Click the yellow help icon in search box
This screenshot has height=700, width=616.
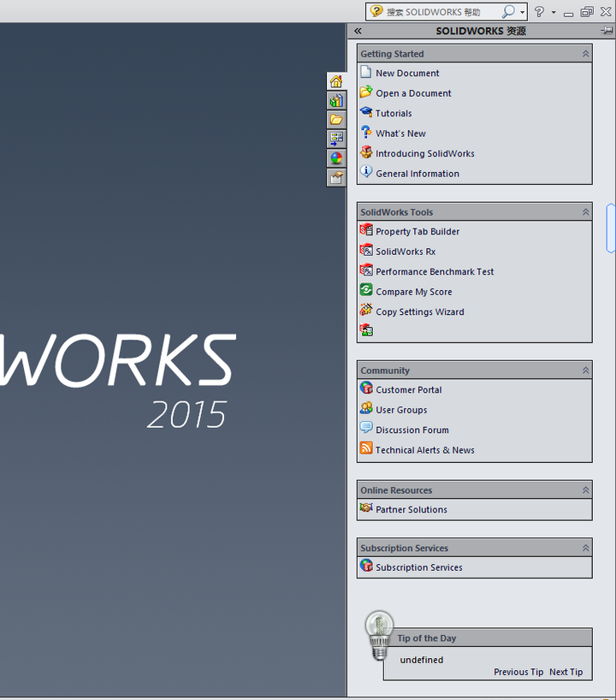[x=376, y=11]
